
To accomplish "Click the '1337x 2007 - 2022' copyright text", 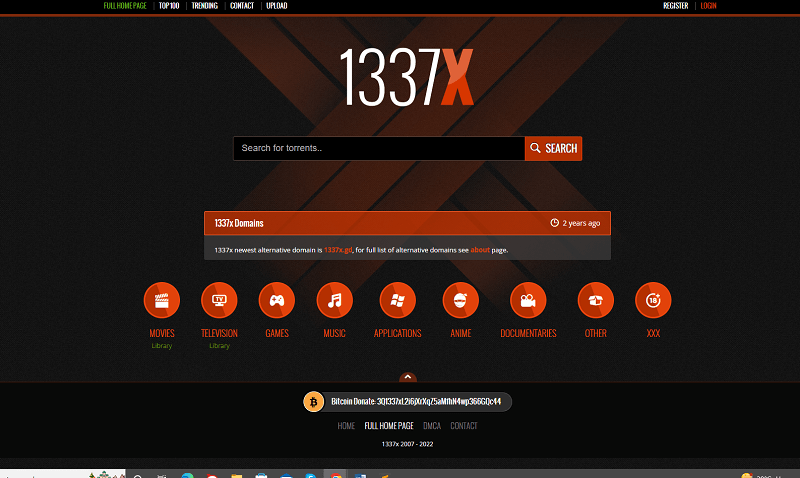I will point(407,444).
